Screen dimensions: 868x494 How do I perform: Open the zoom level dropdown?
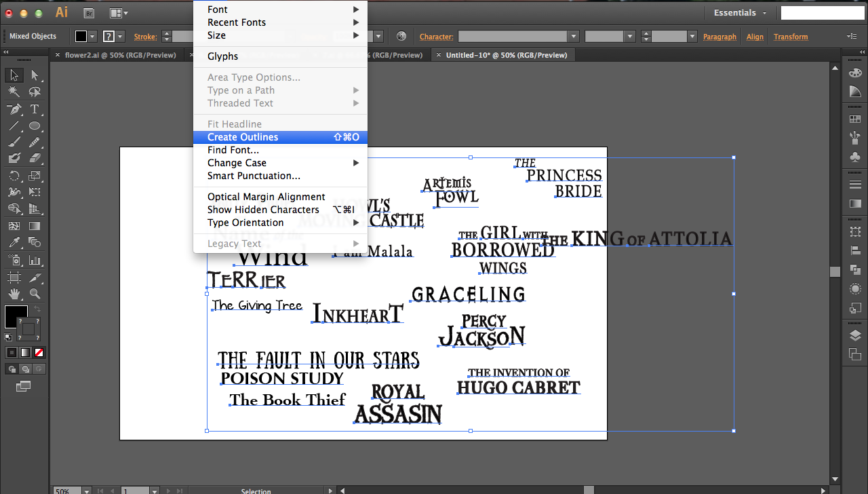point(86,490)
